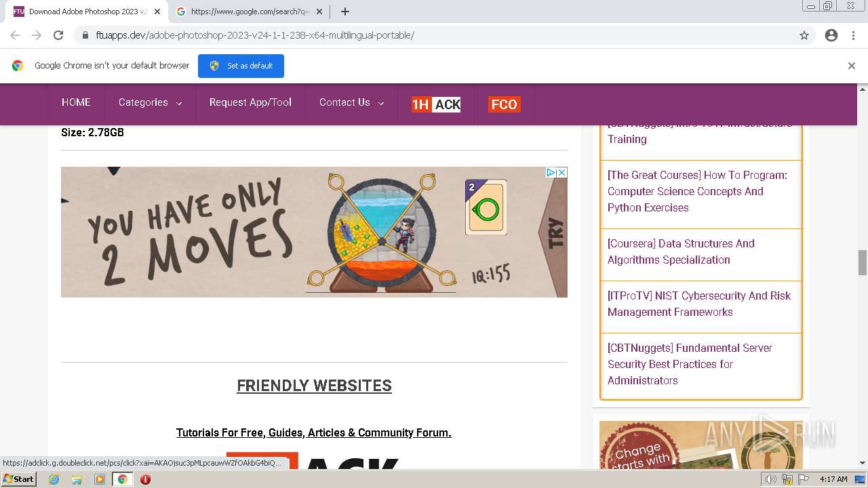Bookmark this page with the star icon
This screenshot has width=868, height=488.
click(804, 35)
